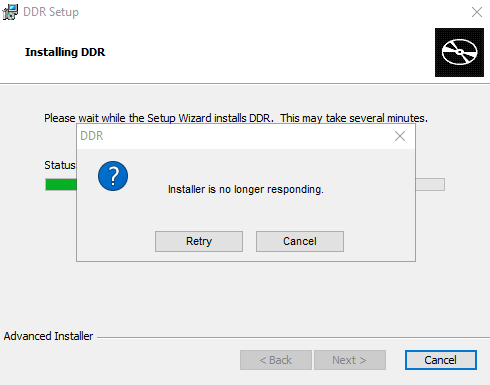Click the blue question mark icon
The height and width of the screenshot is (385, 490).
click(x=113, y=176)
